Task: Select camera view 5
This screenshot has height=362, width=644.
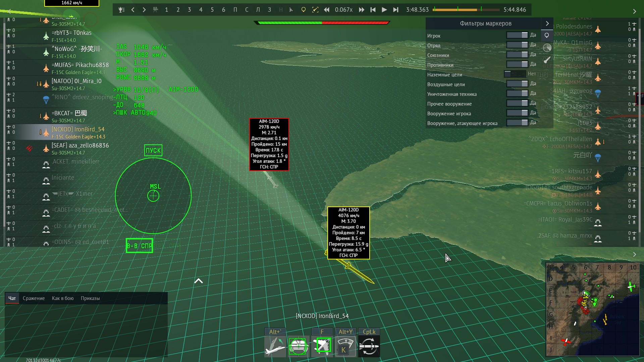Action: click(x=212, y=10)
